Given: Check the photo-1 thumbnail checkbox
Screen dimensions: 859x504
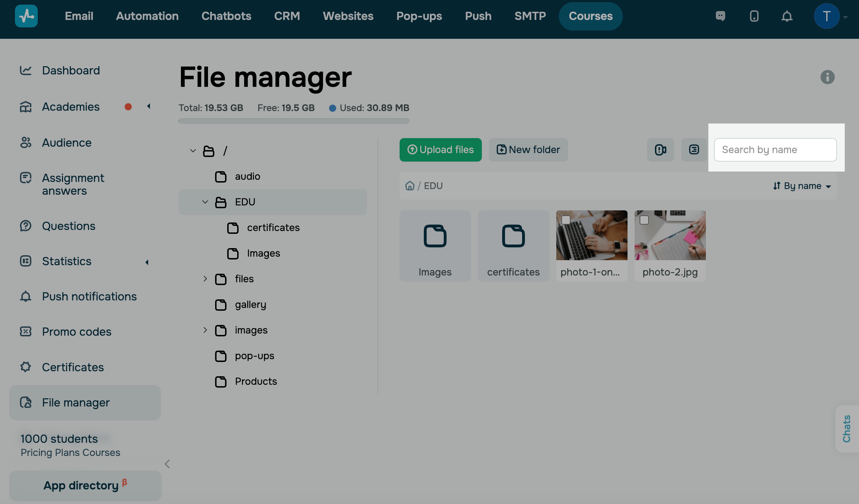Looking at the screenshot, I should 566,220.
